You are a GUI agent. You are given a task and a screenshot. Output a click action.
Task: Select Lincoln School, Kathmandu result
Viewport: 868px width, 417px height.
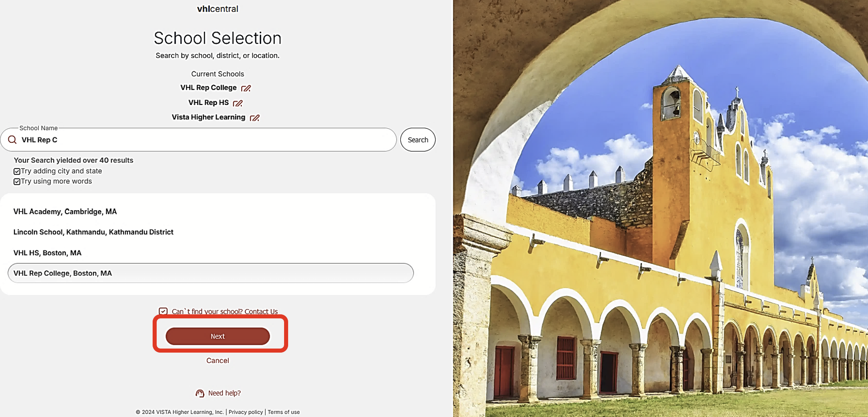pos(211,232)
